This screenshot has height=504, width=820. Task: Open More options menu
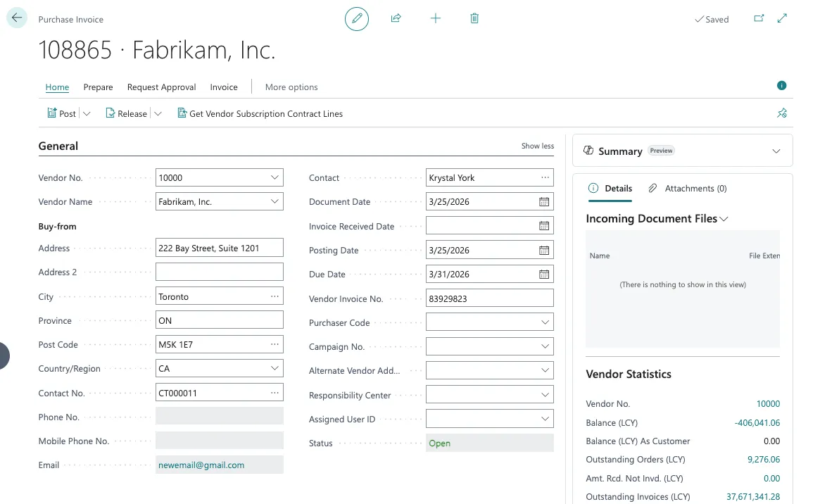coord(291,87)
